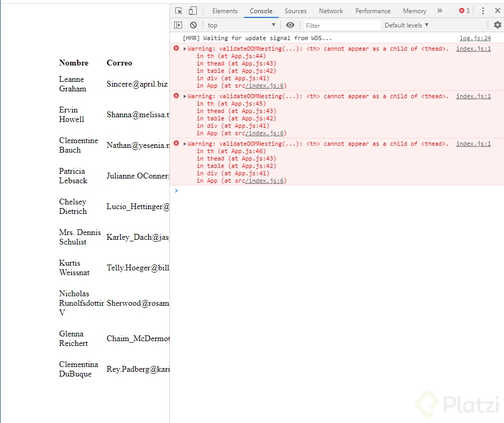The width and height of the screenshot is (504, 423).
Task: Expand the warning with th at App.js:44
Action: [x=185, y=49]
